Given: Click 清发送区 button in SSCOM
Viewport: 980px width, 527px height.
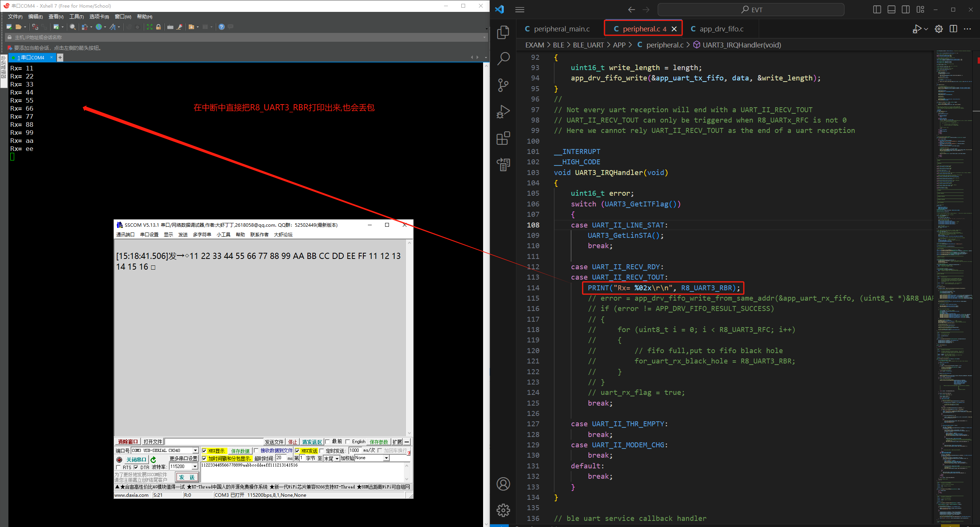Looking at the screenshot, I should pos(312,442).
